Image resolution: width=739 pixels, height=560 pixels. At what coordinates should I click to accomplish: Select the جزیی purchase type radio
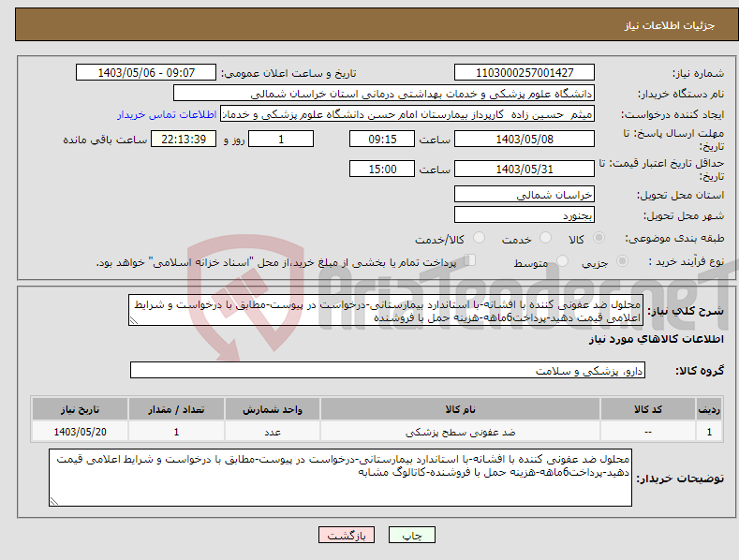pyautogui.click(x=622, y=261)
